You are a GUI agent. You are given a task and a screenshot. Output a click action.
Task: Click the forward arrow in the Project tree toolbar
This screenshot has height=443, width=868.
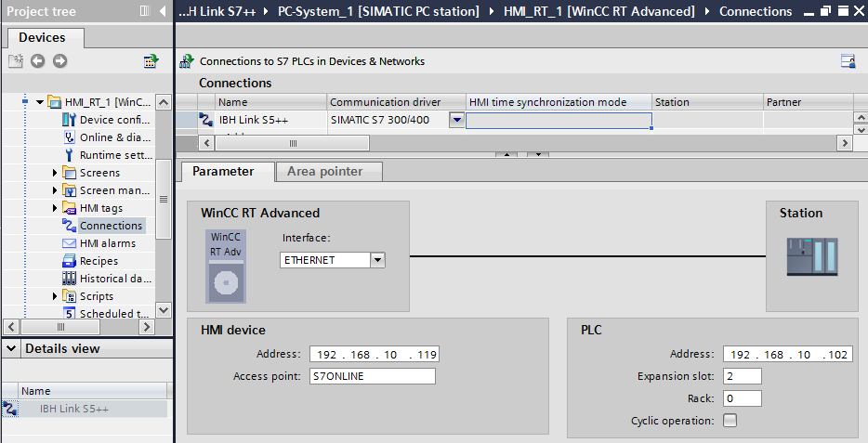click(59, 61)
